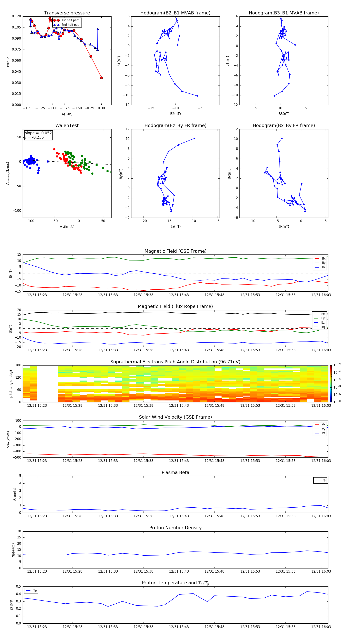Screen dimensions: 351x644
Task: Select '1st half path' legend entry
Action: (x=67, y=20)
